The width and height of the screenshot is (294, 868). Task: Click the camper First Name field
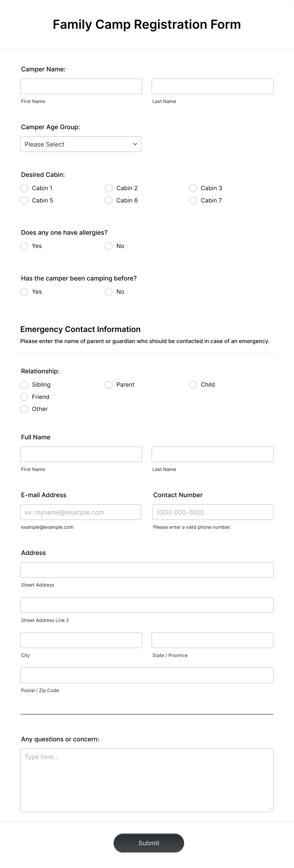pos(81,86)
